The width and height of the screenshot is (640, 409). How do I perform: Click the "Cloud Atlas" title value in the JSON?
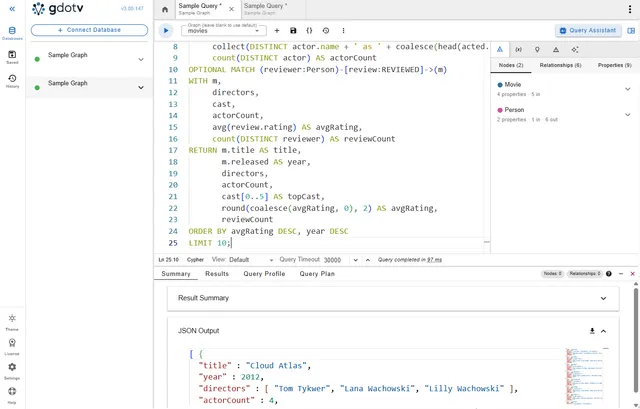(276, 366)
